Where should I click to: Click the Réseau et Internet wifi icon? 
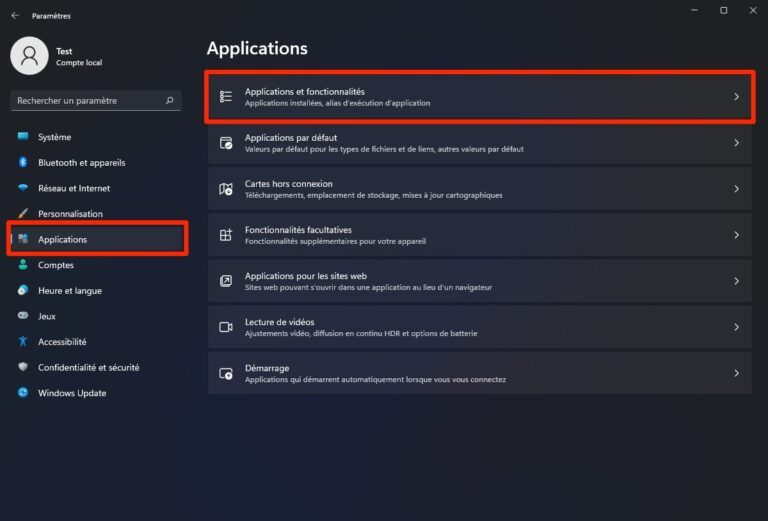pyautogui.click(x=23, y=188)
